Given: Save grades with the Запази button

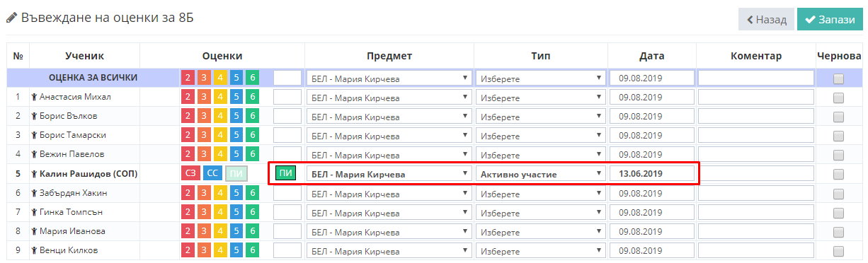Looking at the screenshot, I should (830, 20).
